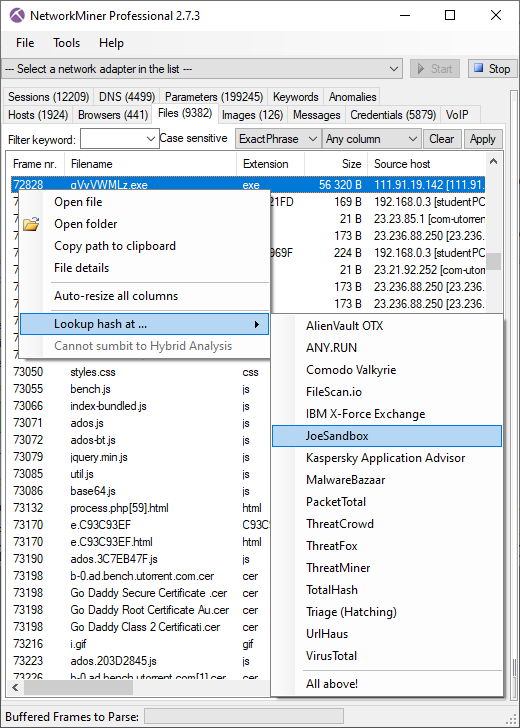The image size is (520, 728).
Task: Open the Tools menu
Action: point(66,43)
